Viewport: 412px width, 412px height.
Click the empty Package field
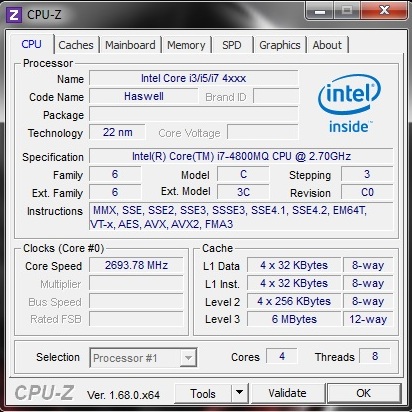(194, 114)
